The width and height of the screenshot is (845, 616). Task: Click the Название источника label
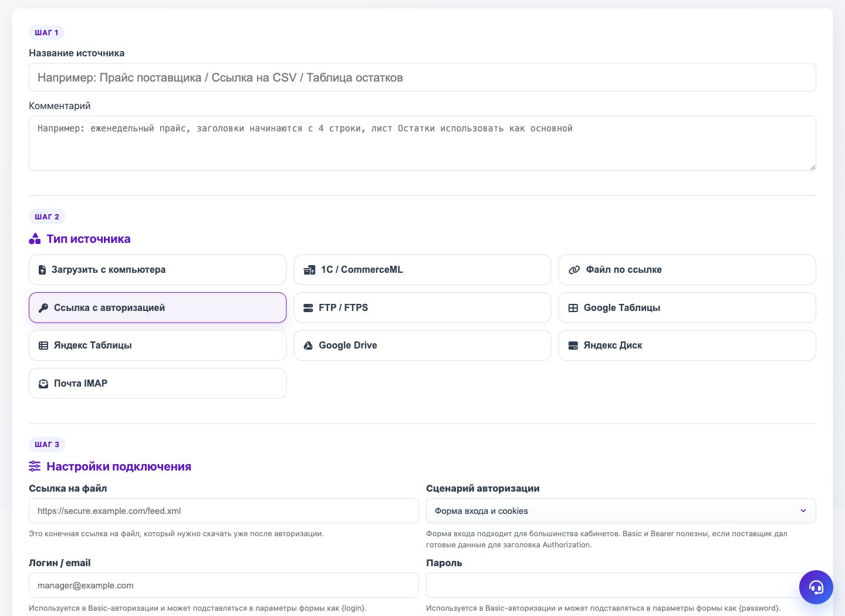(77, 53)
